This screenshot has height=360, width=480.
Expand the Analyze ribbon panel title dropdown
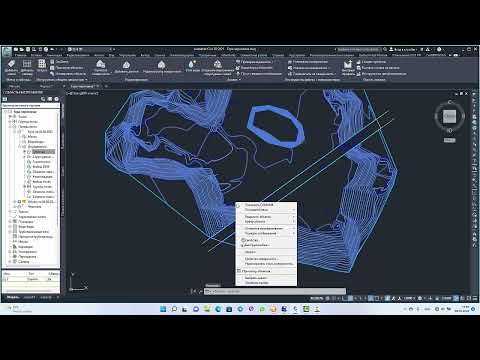233,80
